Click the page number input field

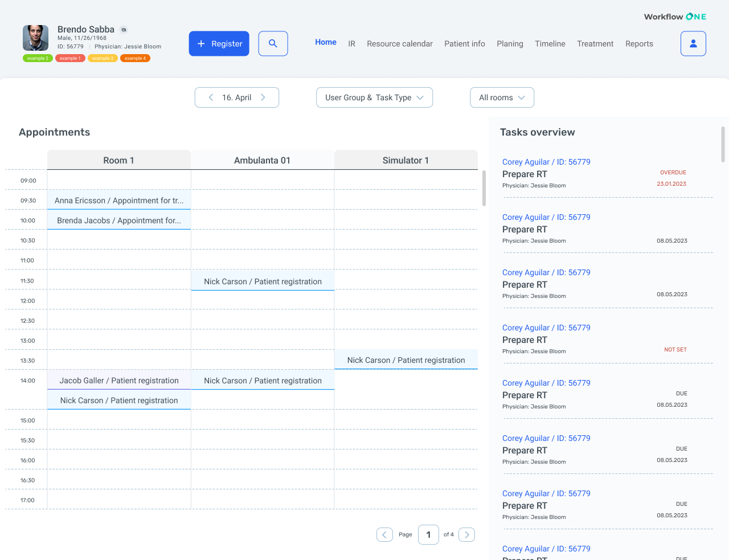point(428,534)
